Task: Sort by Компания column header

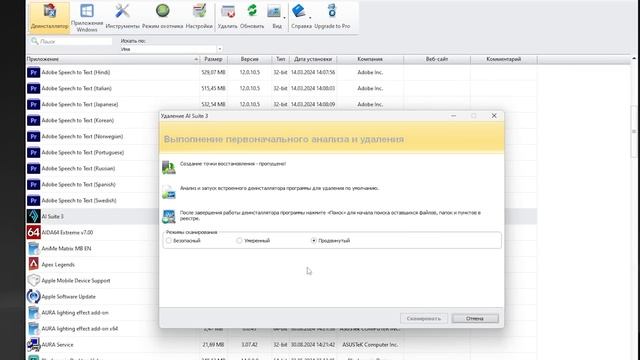Action: [x=370, y=59]
